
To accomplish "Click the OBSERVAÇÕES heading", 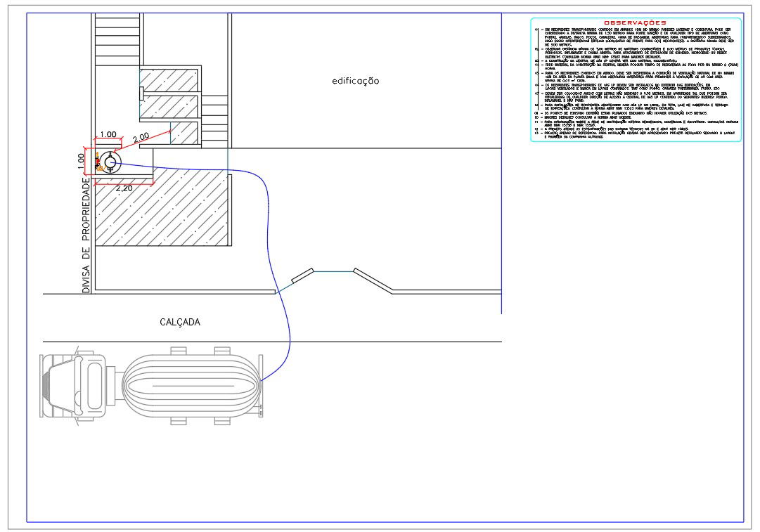I will tap(635, 23).
